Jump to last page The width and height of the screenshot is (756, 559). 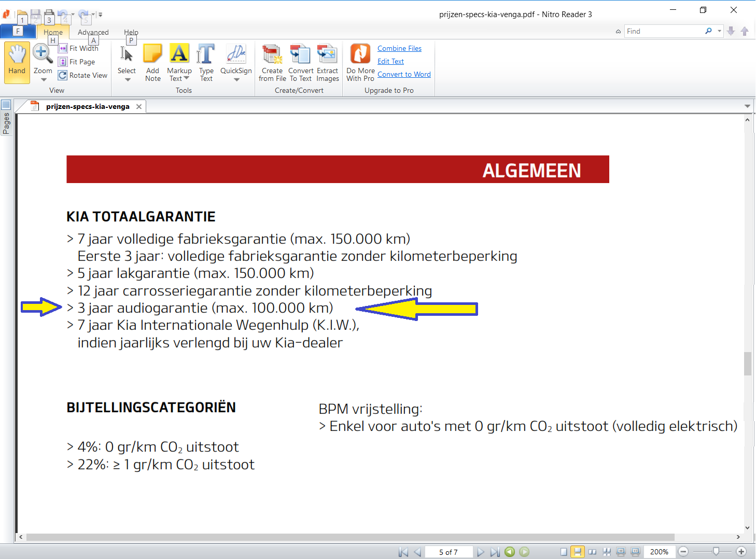click(x=495, y=552)
